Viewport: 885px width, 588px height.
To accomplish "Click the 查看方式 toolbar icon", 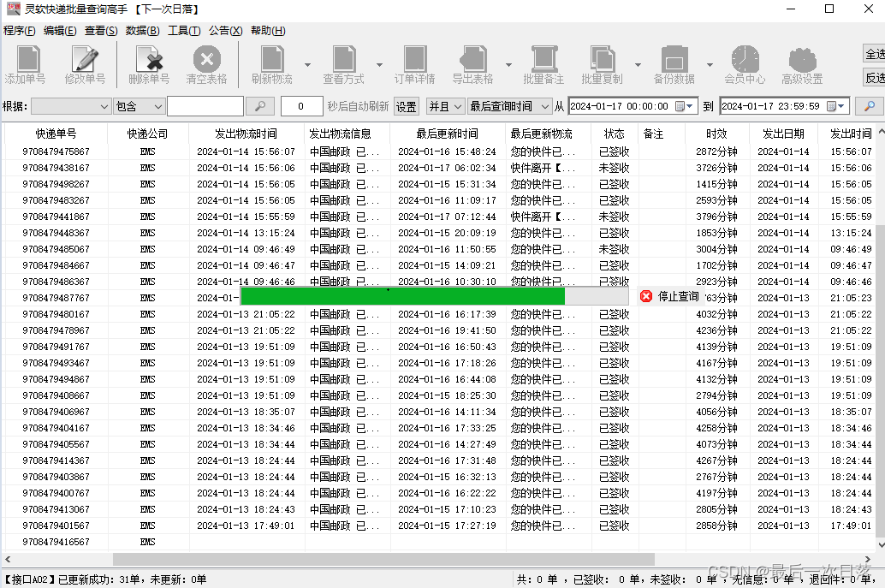I will 344,59.
